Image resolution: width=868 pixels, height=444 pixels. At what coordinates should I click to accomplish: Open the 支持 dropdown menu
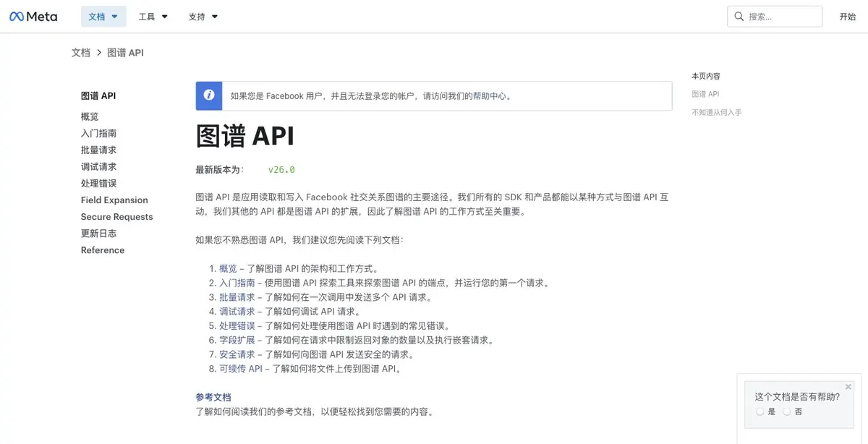(x=203, y=17)
